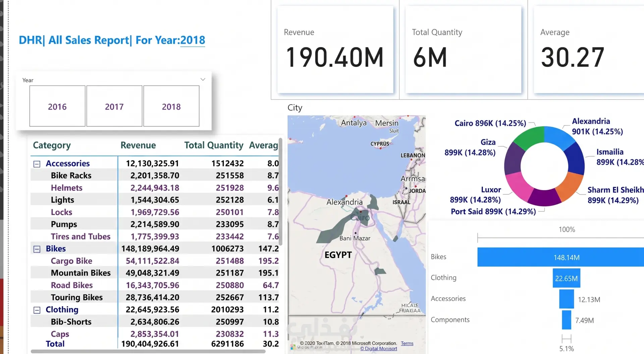Screen dimensions: 644x354
Task: Click the Category column header
Action: [x=52, y=145]
